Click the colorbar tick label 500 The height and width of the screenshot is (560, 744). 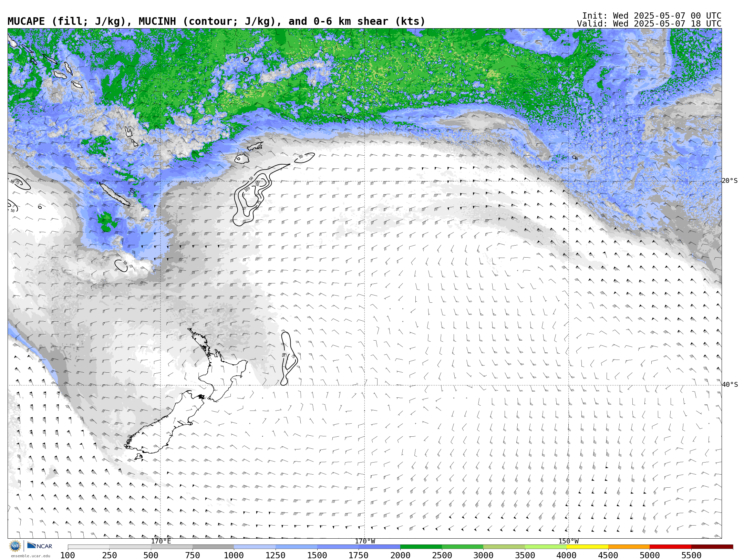click(151, 556)
